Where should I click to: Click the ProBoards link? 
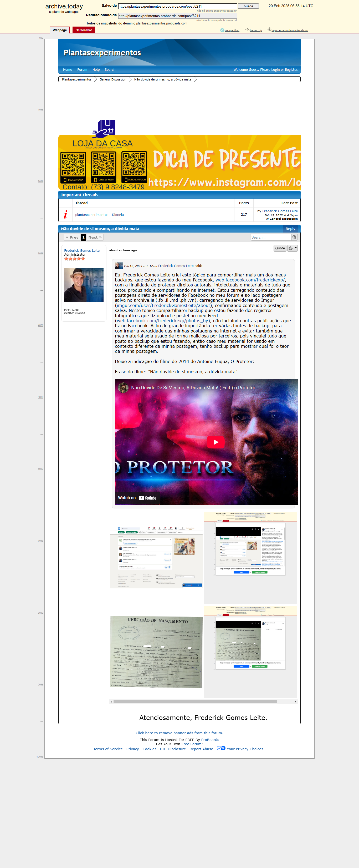pyautogui.click(x=210, y=740)
